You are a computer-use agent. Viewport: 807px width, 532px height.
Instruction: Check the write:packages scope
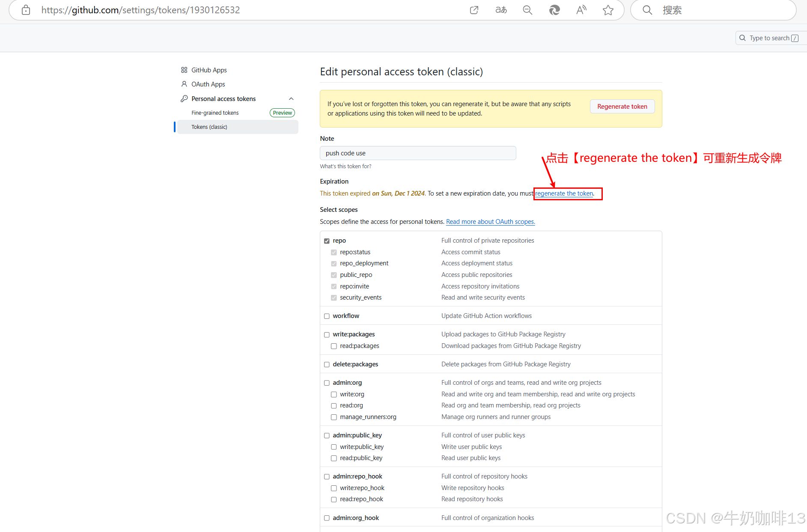tap(327, 334)
